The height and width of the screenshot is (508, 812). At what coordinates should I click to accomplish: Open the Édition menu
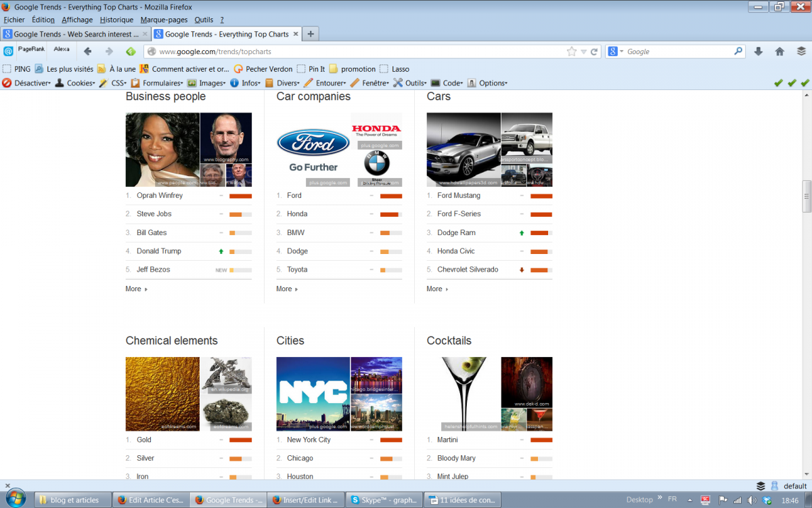click(43, 20)
